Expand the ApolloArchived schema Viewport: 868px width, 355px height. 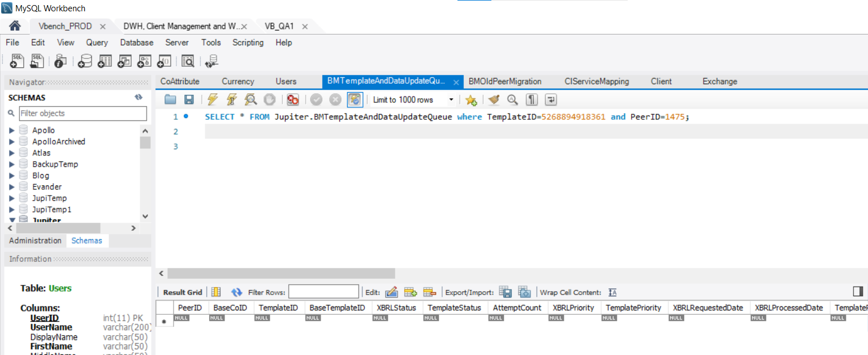[x=12, y=142]
